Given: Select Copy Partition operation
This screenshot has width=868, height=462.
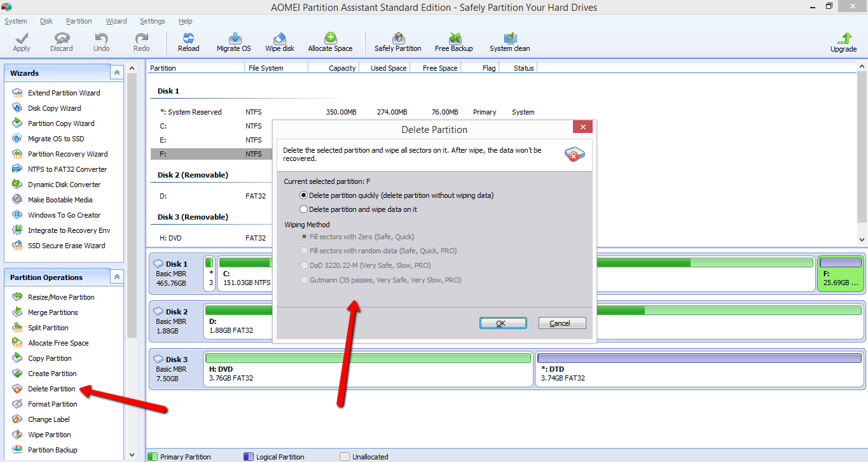Looking at the screenshot, I should click(42, 358).
